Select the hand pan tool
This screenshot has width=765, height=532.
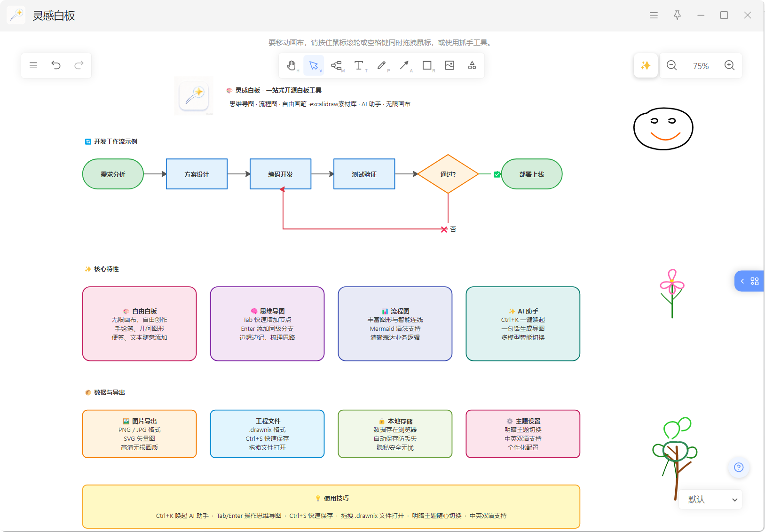click(x=291, y=65)
